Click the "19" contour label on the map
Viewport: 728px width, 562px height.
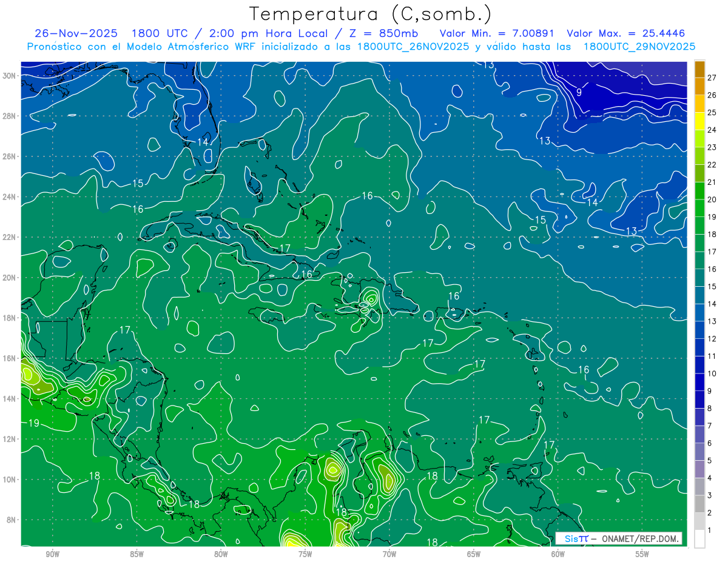(x=34, y=423)
